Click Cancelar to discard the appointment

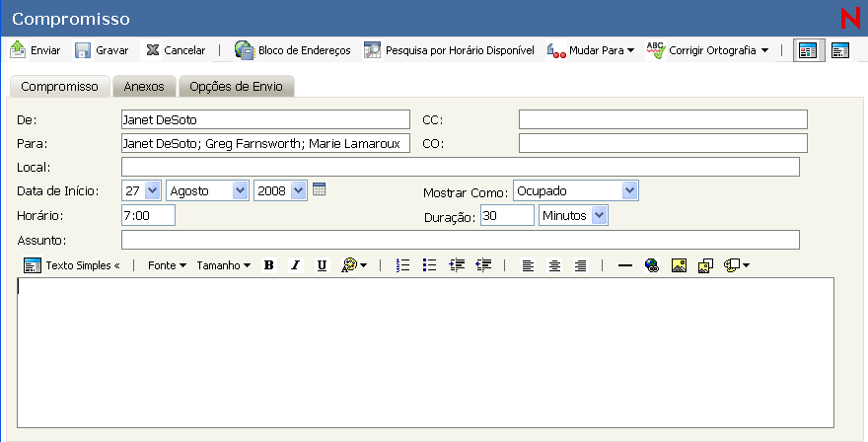coord(176,50)
